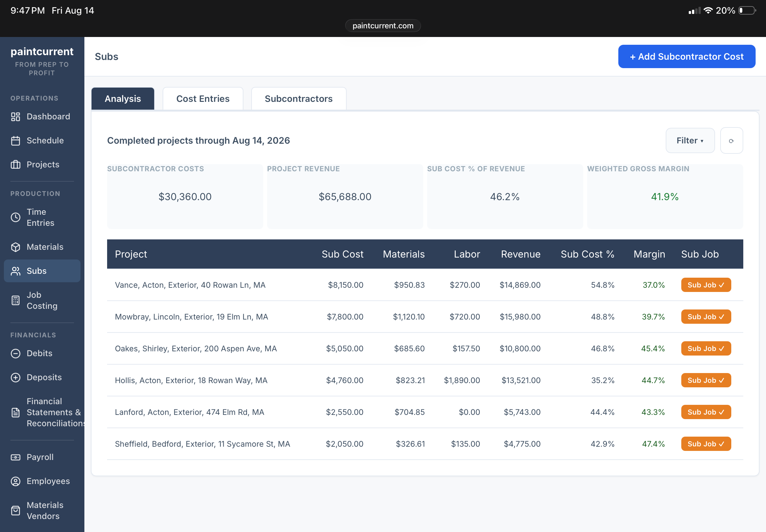Click the Weighted Gross Margin 41.9% card
Image resolution: width=766 pixels, height=532 pixels.
point(665,196)
